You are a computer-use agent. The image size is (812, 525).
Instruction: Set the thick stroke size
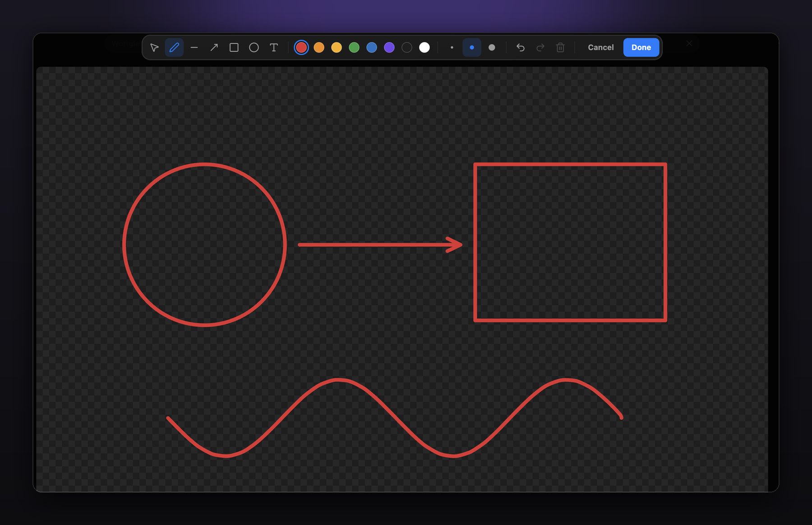492,47
